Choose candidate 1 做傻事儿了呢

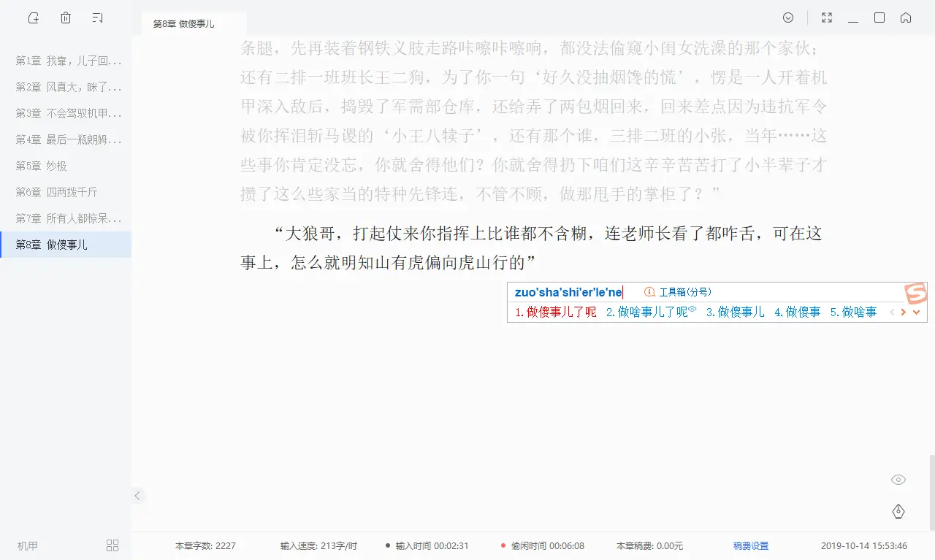[556, 312]
